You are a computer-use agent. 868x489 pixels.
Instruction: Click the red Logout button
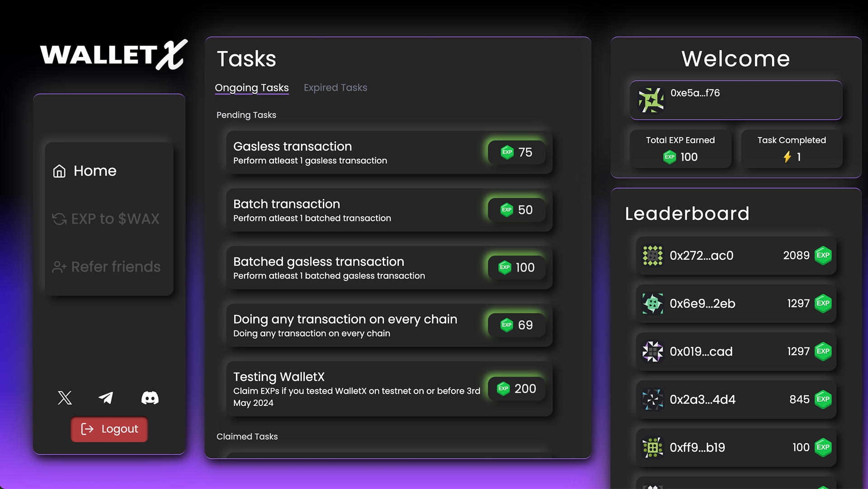pos(109,429)
